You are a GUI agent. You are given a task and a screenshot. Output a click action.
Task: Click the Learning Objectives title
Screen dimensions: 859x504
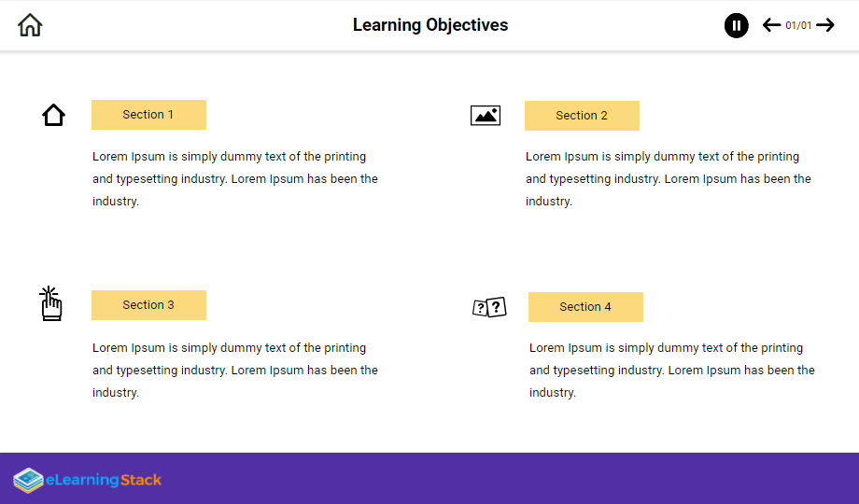tap(430, 25)
